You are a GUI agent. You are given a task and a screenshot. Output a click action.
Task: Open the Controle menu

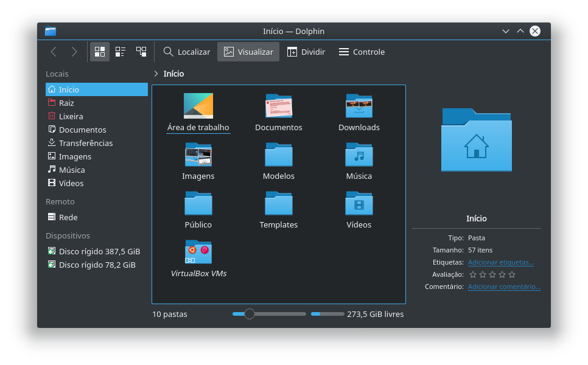[361, 52]
